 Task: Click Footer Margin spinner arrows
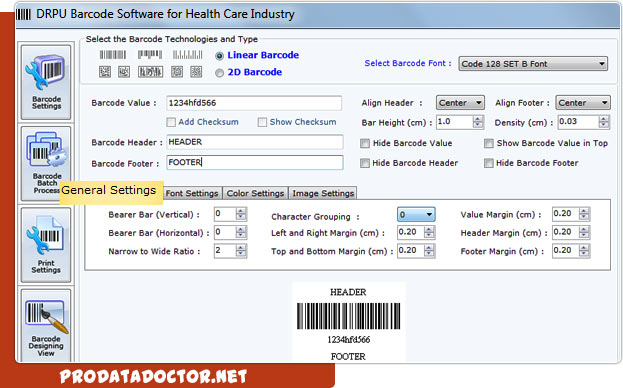[x=584, y=251]
